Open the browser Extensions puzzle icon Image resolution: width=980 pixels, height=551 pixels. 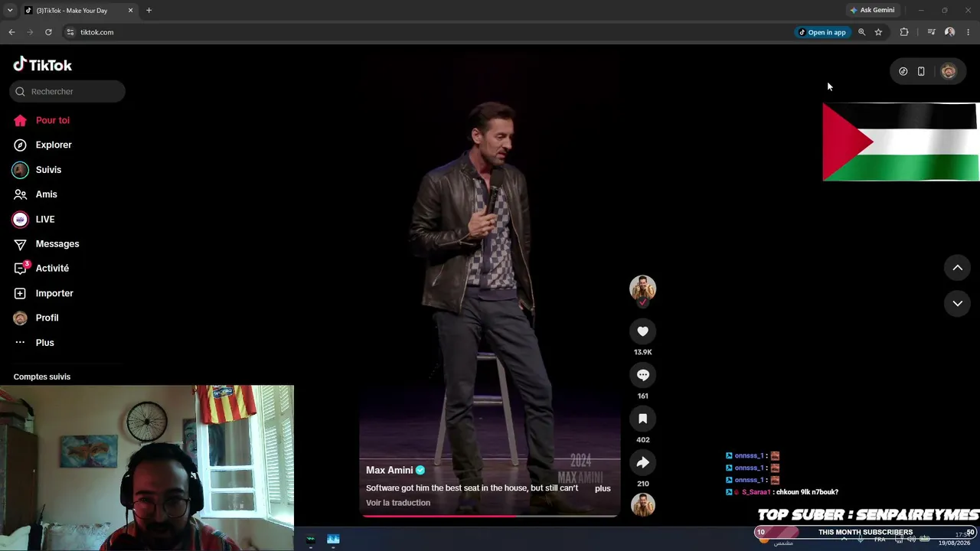904,32
